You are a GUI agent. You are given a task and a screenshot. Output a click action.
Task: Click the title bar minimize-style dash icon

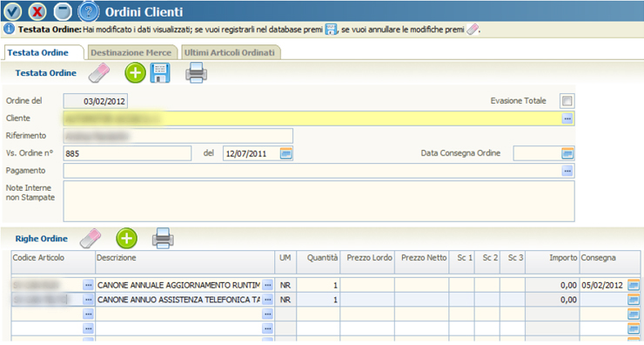point(63,11)
